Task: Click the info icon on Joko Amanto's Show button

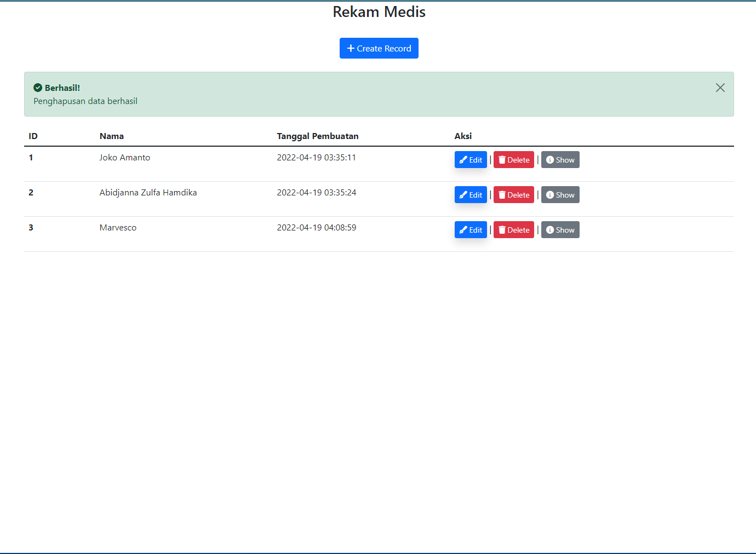Action: tap(550, 159)
